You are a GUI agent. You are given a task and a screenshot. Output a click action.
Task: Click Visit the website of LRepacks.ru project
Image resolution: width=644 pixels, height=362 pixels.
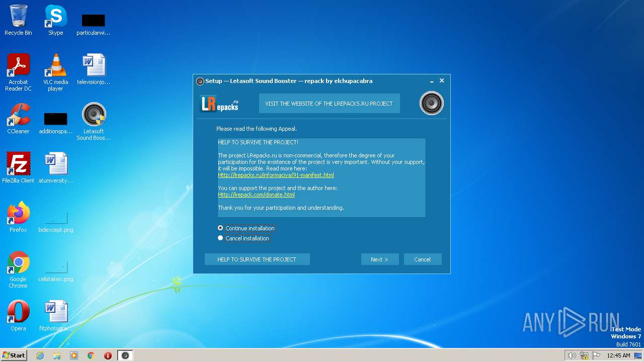[x=329, y=103]
